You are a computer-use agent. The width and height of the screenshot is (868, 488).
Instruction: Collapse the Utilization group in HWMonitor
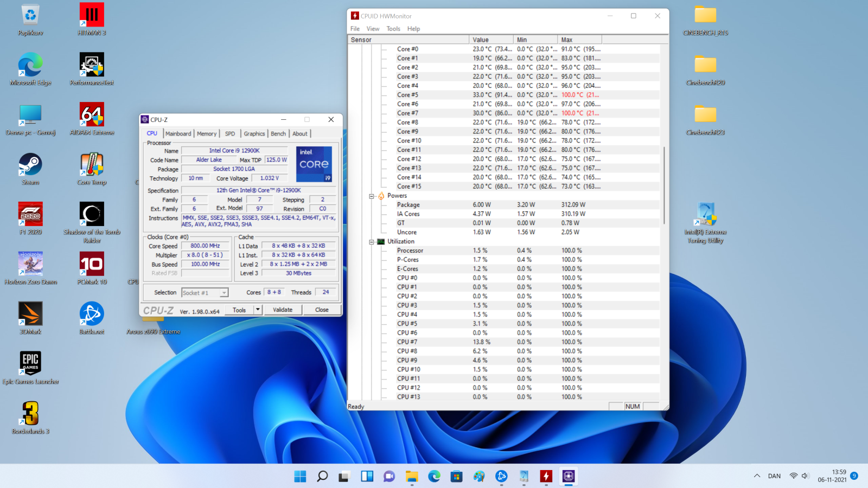pyautogui.click(x=372, y=242)
